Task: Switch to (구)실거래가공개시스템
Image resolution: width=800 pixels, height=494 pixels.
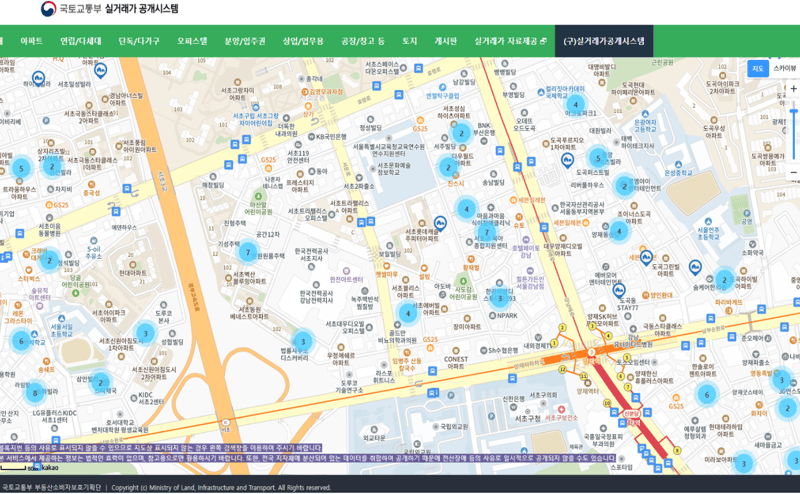Action: pyautogui.click(x=604, y=41)
